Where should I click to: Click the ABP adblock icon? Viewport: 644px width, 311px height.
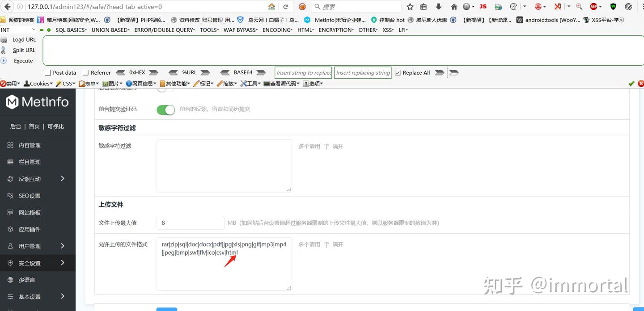(593, 7)
